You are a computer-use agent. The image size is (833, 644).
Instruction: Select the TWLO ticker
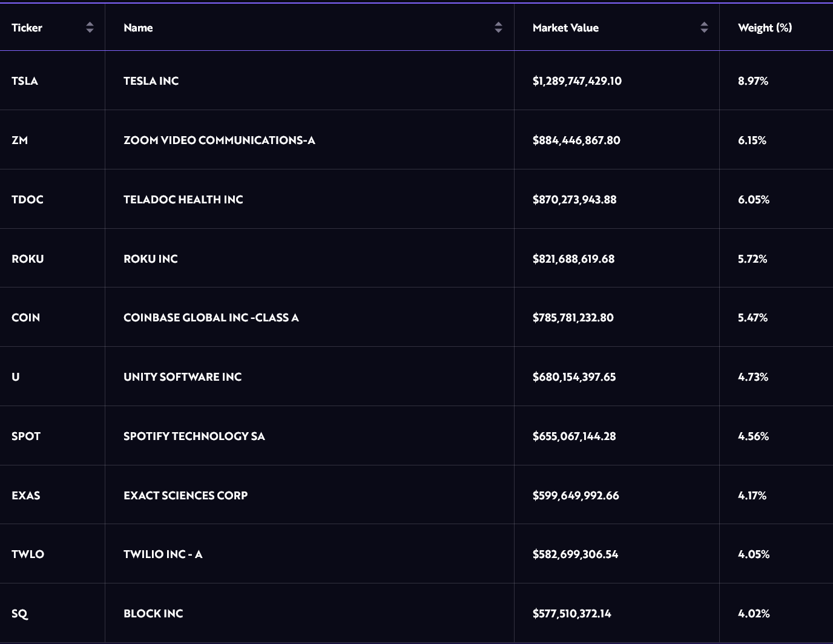coord(28,554)
